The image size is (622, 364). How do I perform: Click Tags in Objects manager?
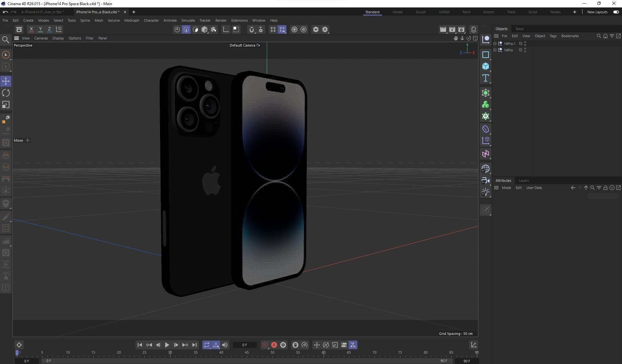click(553, 36)
